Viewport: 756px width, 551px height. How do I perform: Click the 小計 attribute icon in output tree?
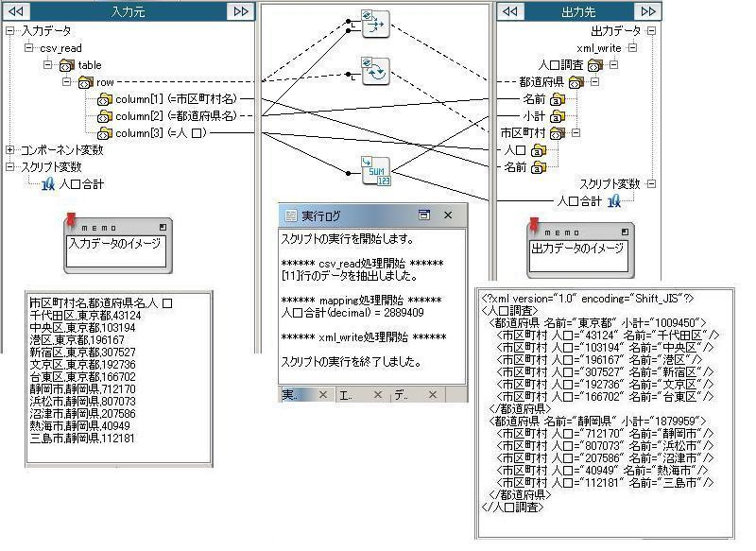(558, 116)
